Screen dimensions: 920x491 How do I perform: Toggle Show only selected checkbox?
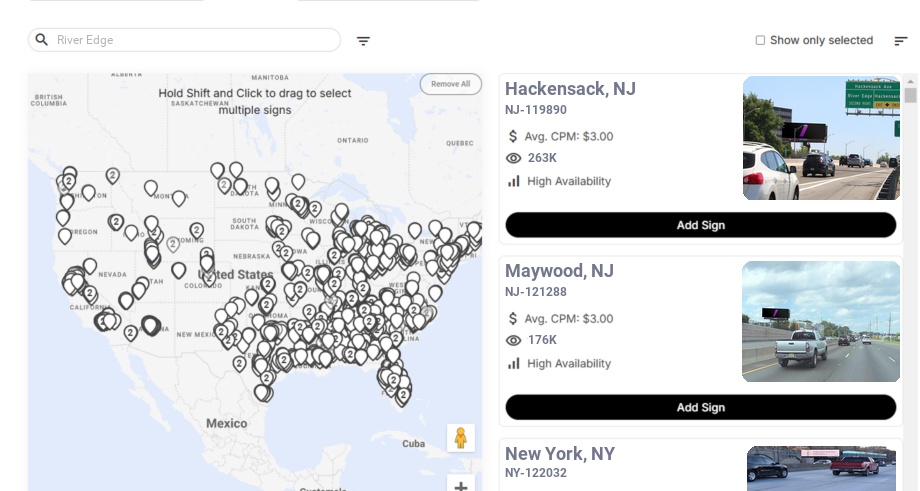point(760,41)
